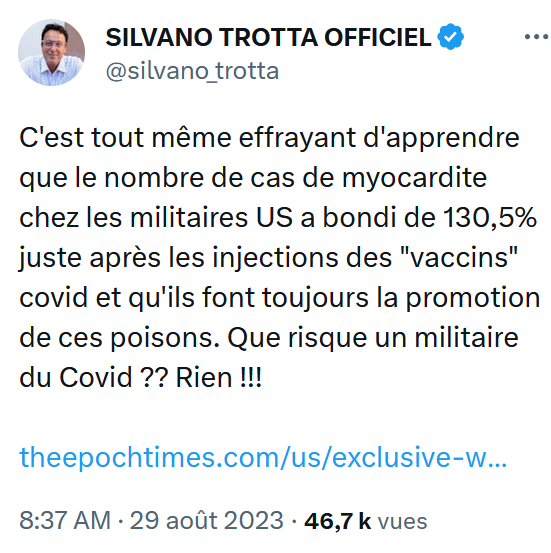Click the SILVANO TROTTA OFFICIEL display name

point(268,37)
